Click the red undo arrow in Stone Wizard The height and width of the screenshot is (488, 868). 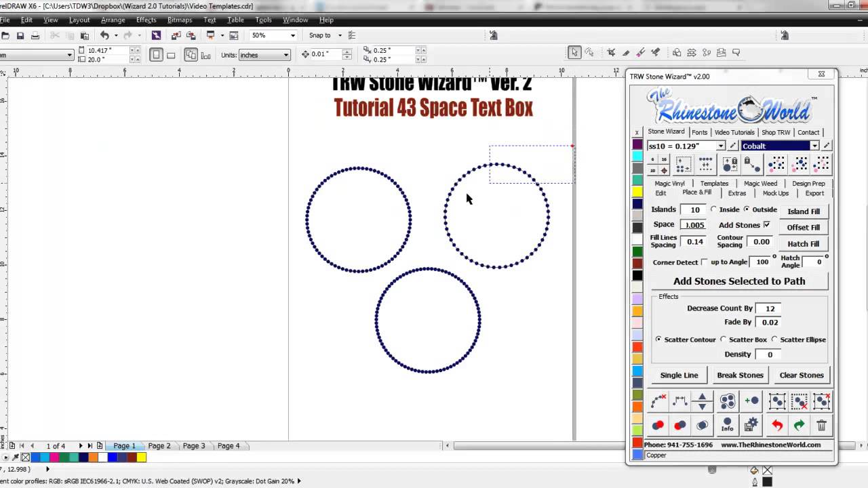click(777, 425)
